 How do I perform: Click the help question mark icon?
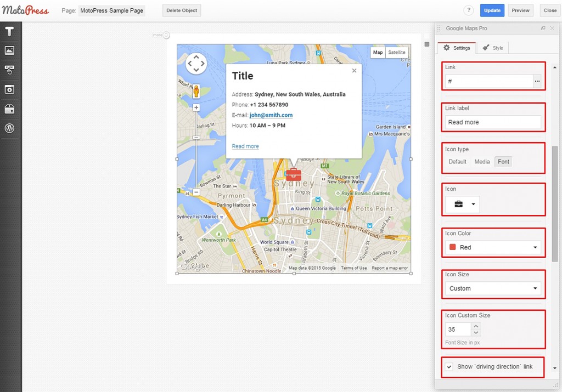(468, 10)
